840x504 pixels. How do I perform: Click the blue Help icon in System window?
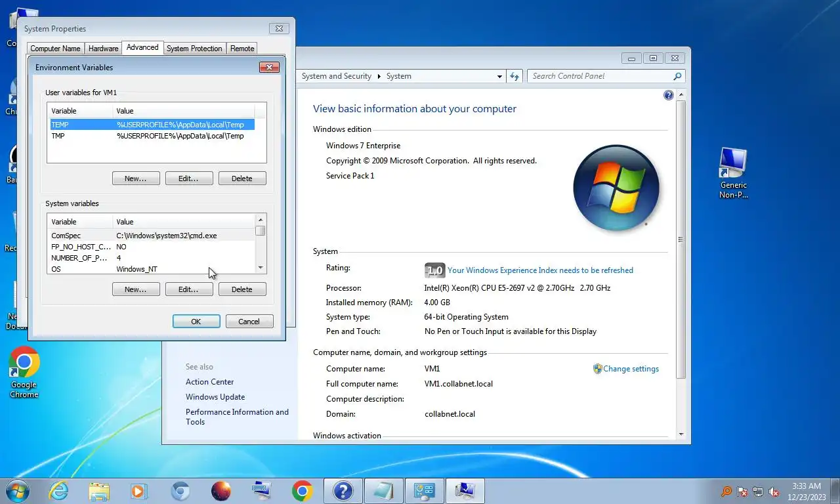pos(669,95)
